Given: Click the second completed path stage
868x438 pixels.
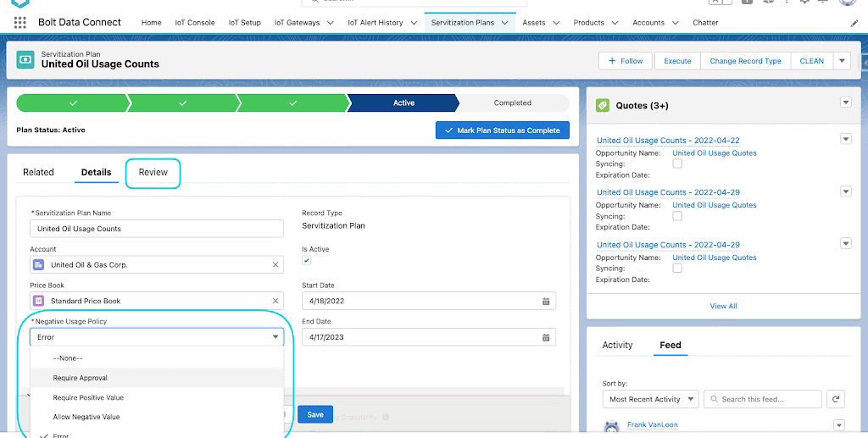Looking at the screenshot, I should (183, 103).
